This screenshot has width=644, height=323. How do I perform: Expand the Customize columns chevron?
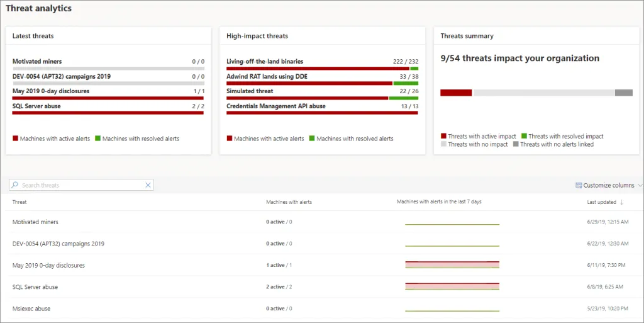(x=640, y=185)
